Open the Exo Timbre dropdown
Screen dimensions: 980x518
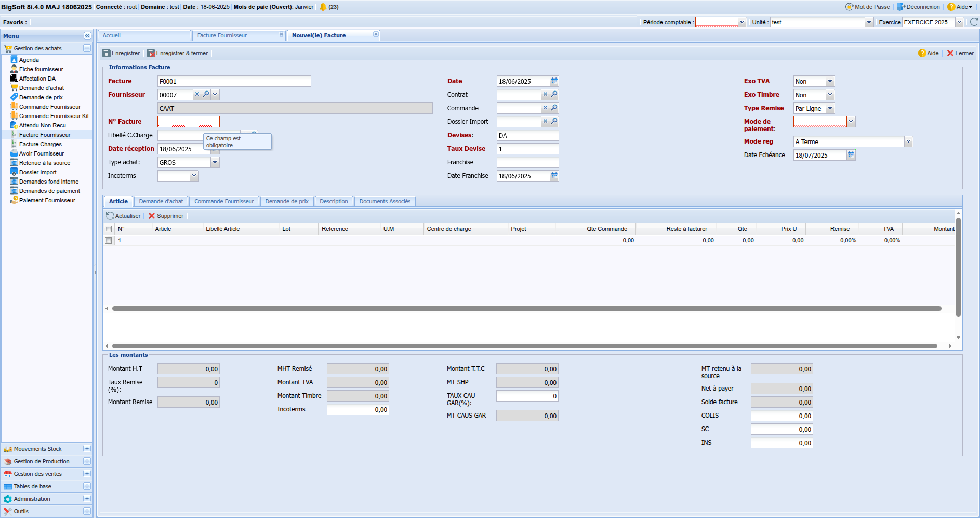pos(830,95)
